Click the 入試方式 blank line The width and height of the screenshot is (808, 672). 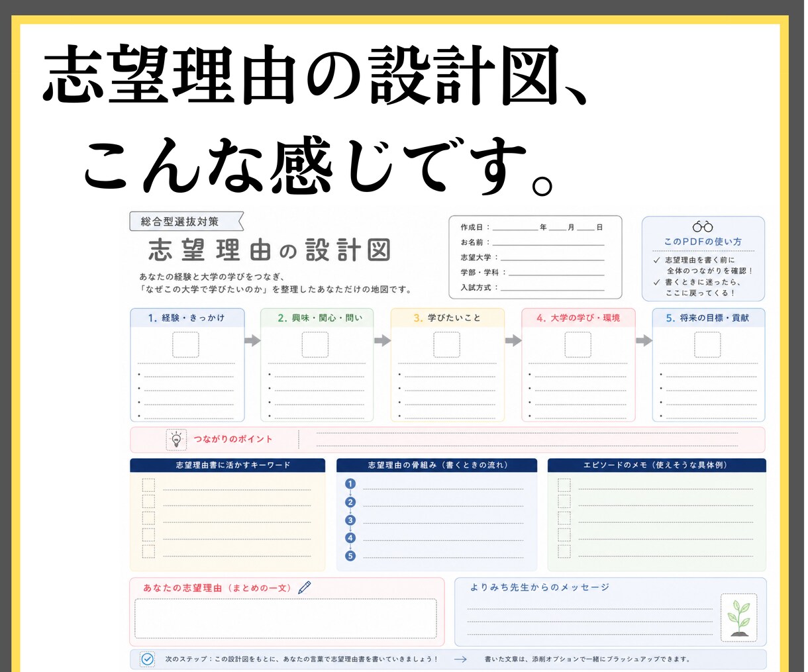point(552,288)
